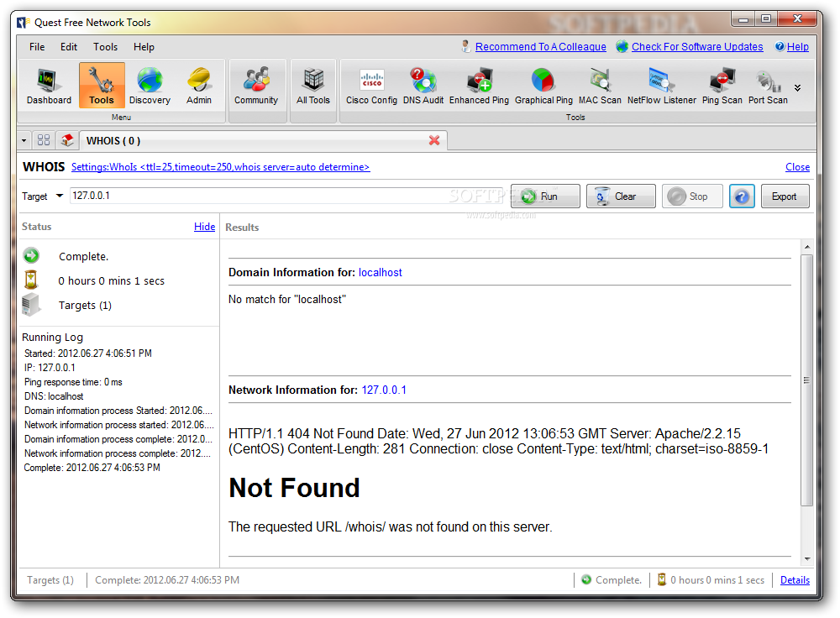
Task: Launch the MAC Scan tool
Action: pyautogui.click(x=600, y=85)
